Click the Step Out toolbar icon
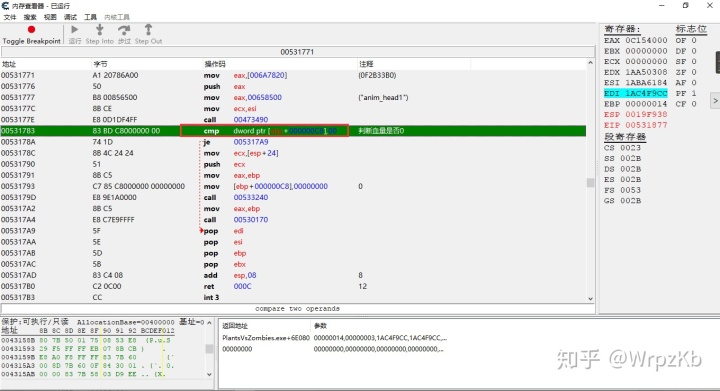The height and width of the screenshot is (391, 720). tap(148, 30)
